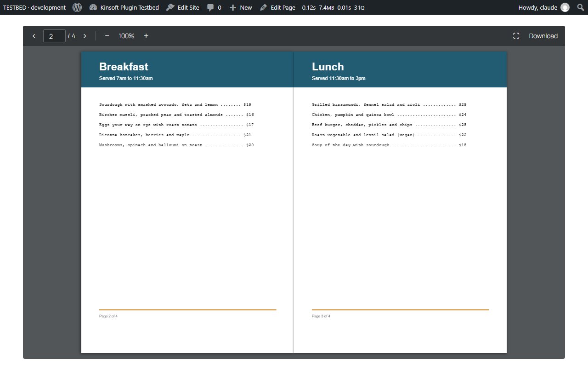Click the TESTBED · development label
Screen dimensions: 588x368
(x=34, y=7)
